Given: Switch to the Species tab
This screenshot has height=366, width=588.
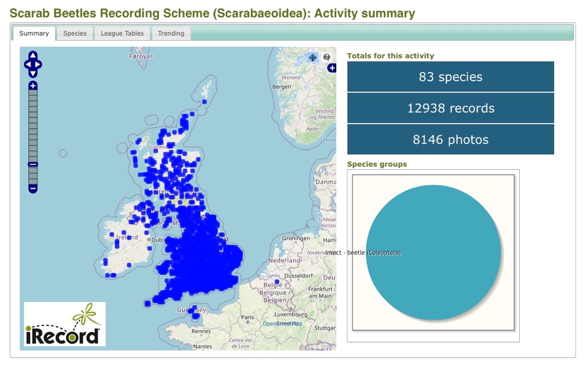Looking at the screenshot, I should coord(74,33).
